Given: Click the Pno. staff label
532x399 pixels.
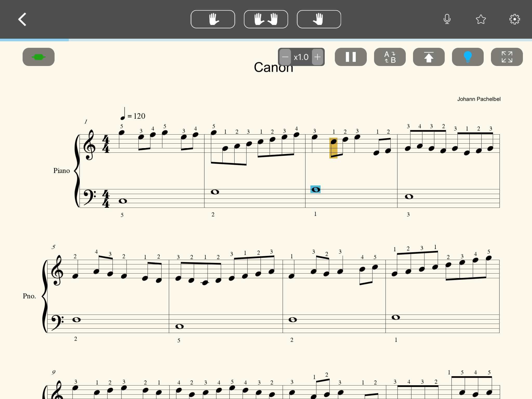Looking at the screenshot, I should 29,296.
